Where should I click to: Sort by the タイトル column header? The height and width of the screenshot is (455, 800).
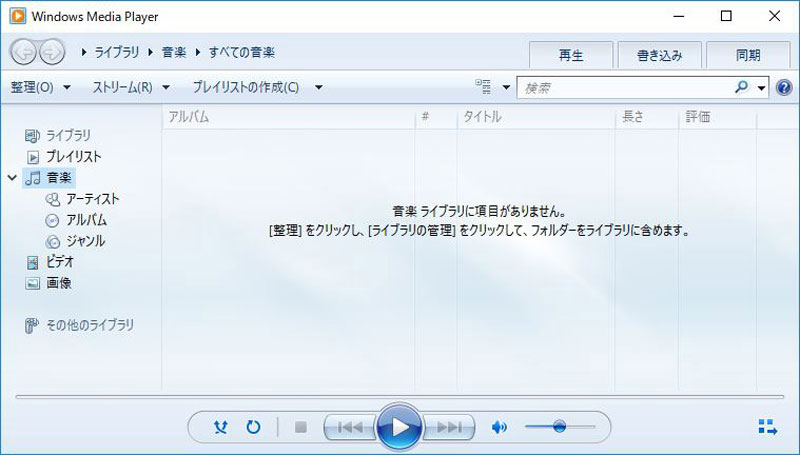click(x=536, y=117)
